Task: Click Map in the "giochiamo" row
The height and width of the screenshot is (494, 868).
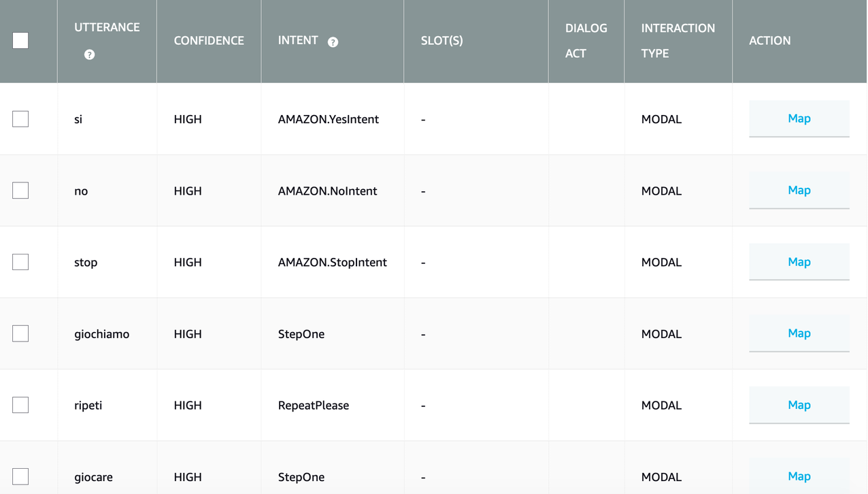Action: pos(799,333)
